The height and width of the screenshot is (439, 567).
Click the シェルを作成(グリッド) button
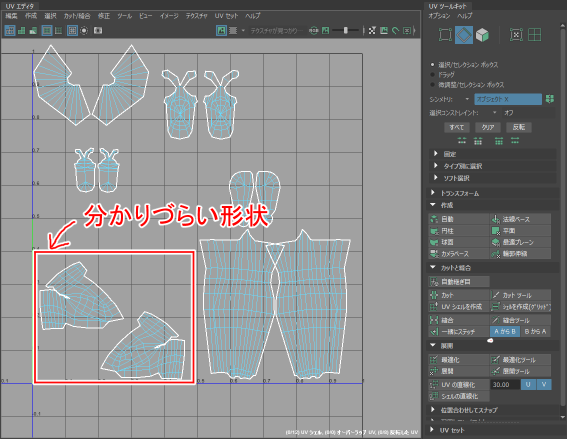click(520, 307)
